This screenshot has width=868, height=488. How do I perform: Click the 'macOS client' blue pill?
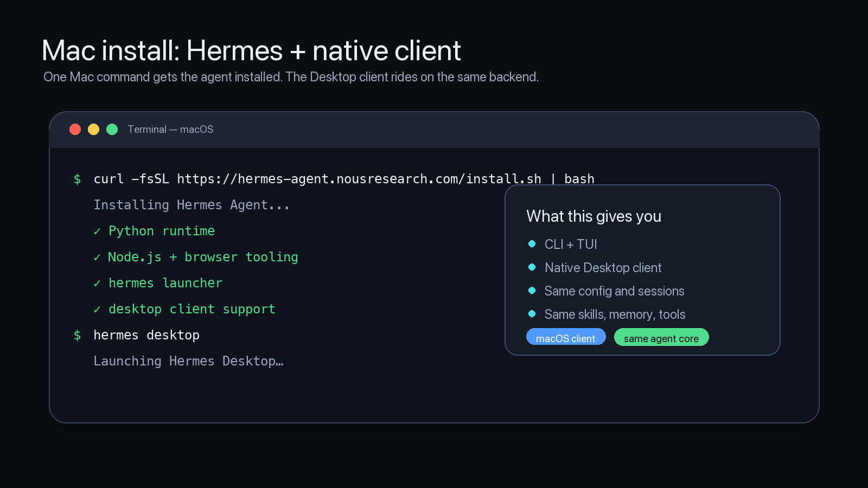(x=566, y=337)
